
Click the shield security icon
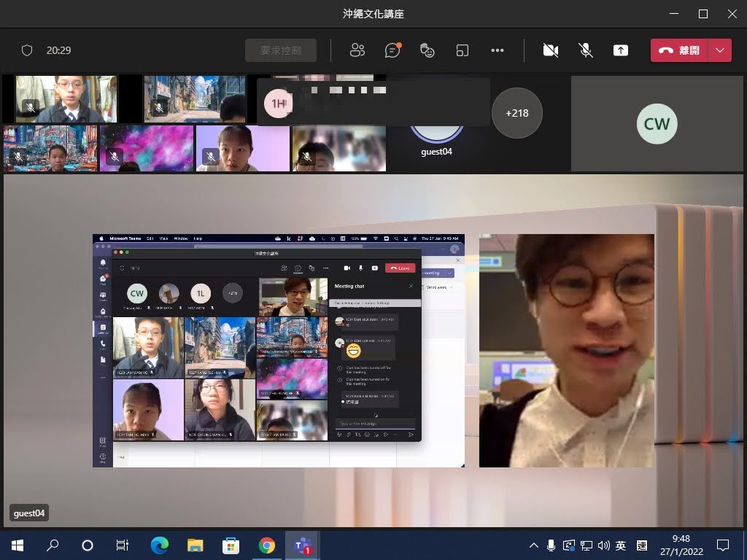(x=27, y=50)
